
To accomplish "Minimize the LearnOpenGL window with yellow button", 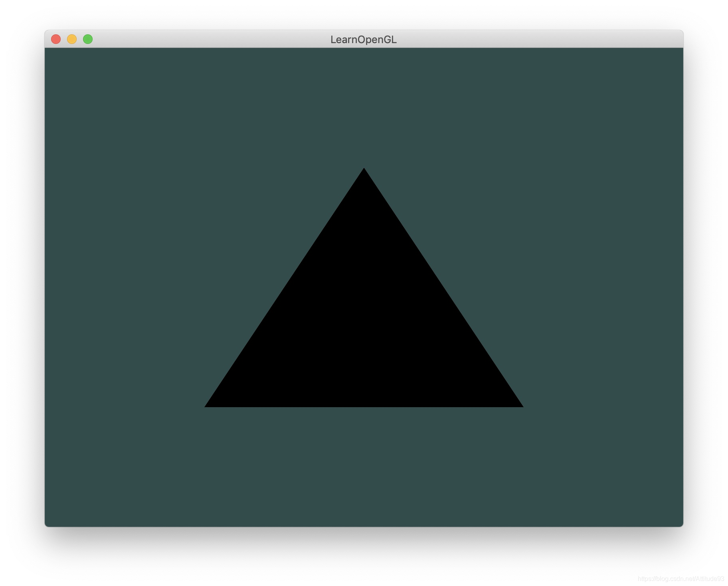I will tap(72, 39).
